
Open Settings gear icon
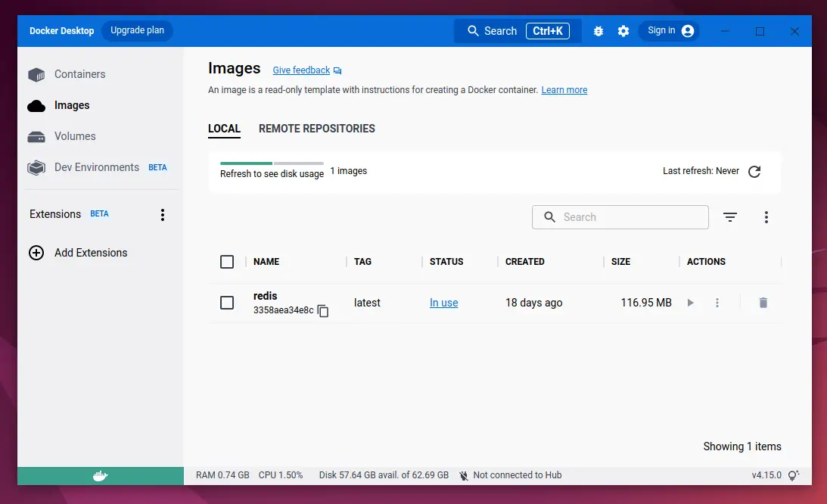pyautogui.click(x=623, y=31)
